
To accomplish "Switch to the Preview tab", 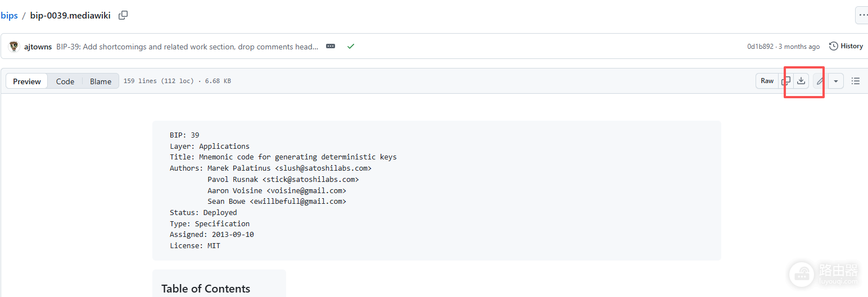I will coord(27,81).
